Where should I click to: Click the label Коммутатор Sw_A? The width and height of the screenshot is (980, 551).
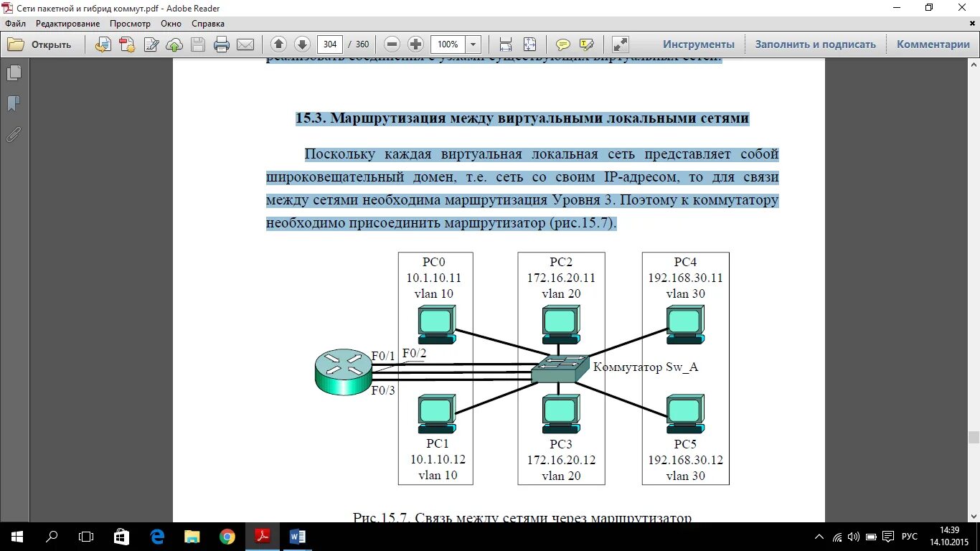pyautogui.click(x=646, y=367)
